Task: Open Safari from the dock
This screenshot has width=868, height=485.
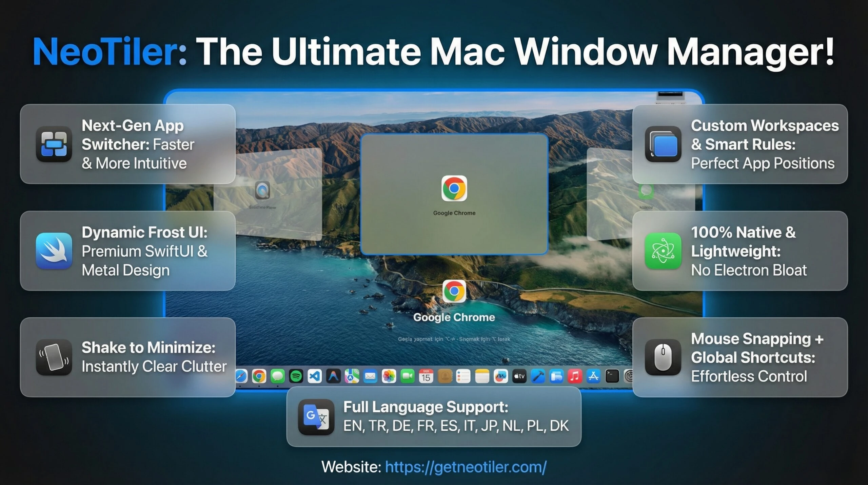Action: [x=242, y=375]
